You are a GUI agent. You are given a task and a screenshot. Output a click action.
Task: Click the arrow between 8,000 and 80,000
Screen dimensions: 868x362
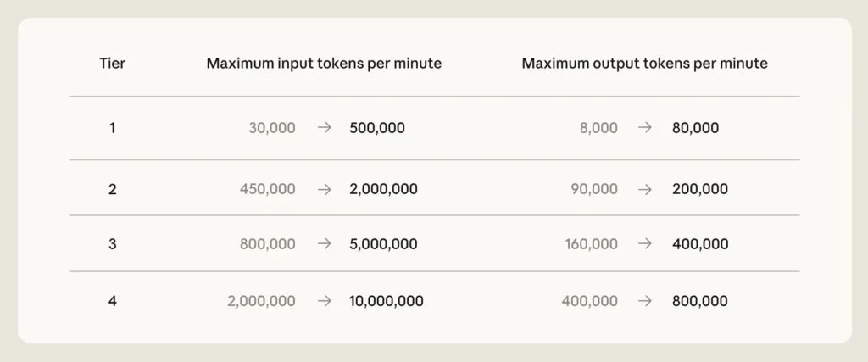(645, 128)
